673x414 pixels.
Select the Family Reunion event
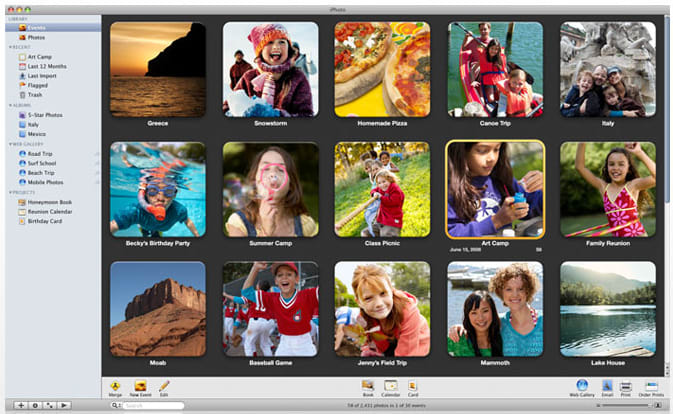tap(608, 189)
